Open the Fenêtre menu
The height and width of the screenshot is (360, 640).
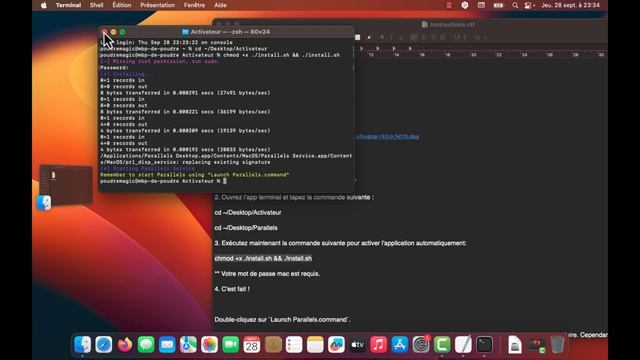[x=194, y=5]
